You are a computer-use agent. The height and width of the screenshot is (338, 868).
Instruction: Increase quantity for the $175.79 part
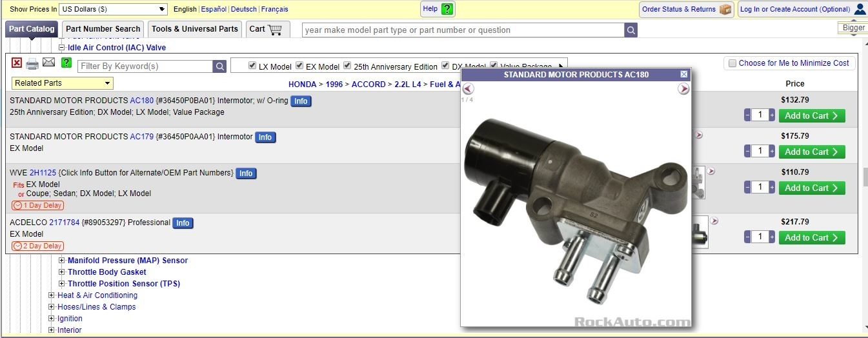pos(772,152)
